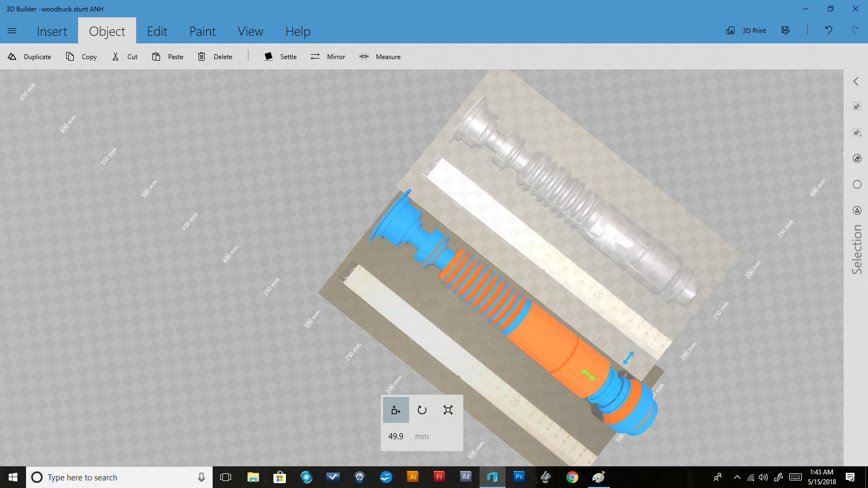Open Microsoft Store from taskbar

[x=279, y=477]
